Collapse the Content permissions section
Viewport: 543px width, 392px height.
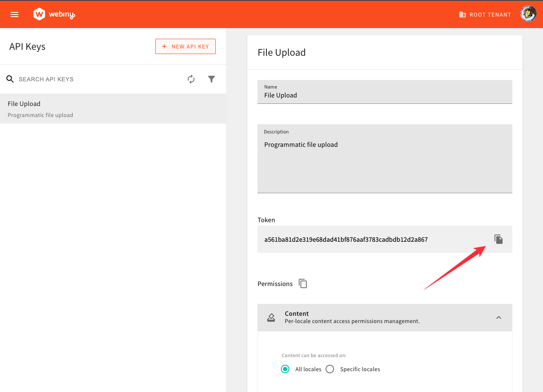(499, 318)
